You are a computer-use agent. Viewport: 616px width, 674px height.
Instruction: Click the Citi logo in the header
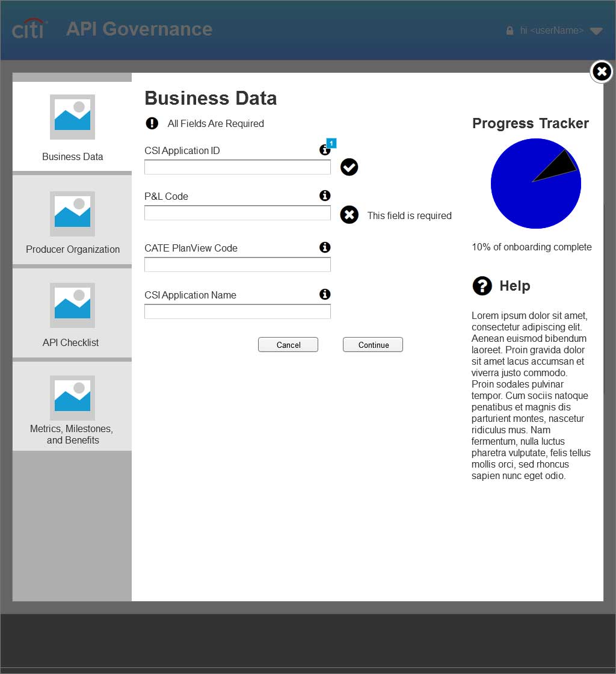pyautogui.click(x=29, y=29)
